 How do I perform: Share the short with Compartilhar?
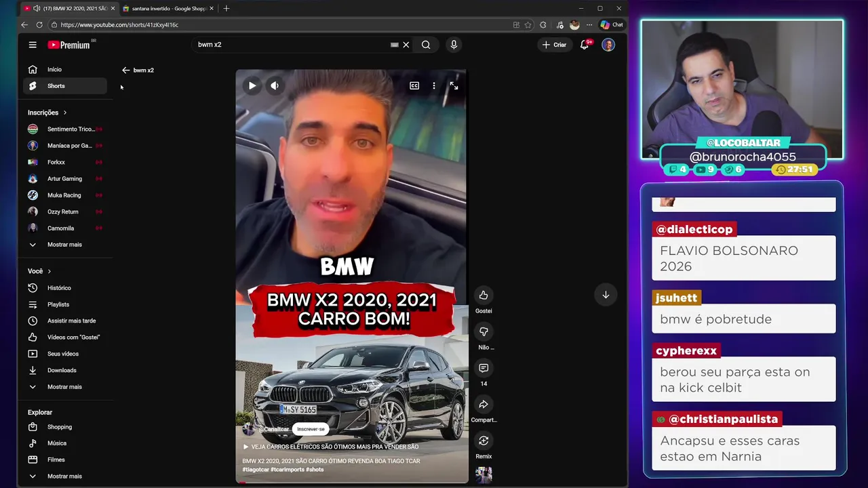point(484,405)
